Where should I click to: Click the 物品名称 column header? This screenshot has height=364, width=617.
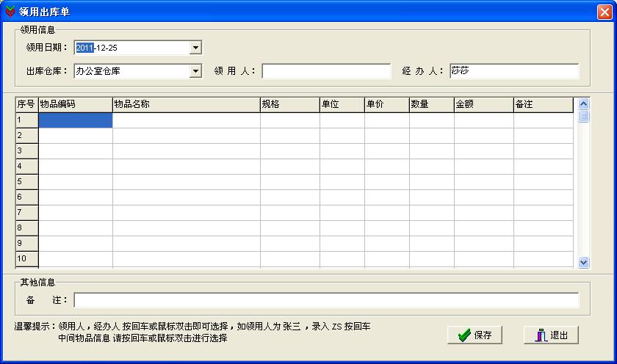(x=187, y=104)
